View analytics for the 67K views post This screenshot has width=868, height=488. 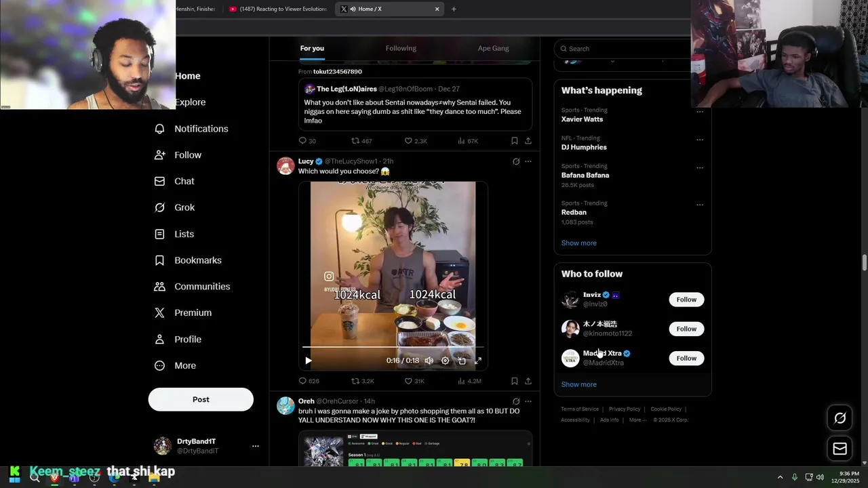point(468,141)
